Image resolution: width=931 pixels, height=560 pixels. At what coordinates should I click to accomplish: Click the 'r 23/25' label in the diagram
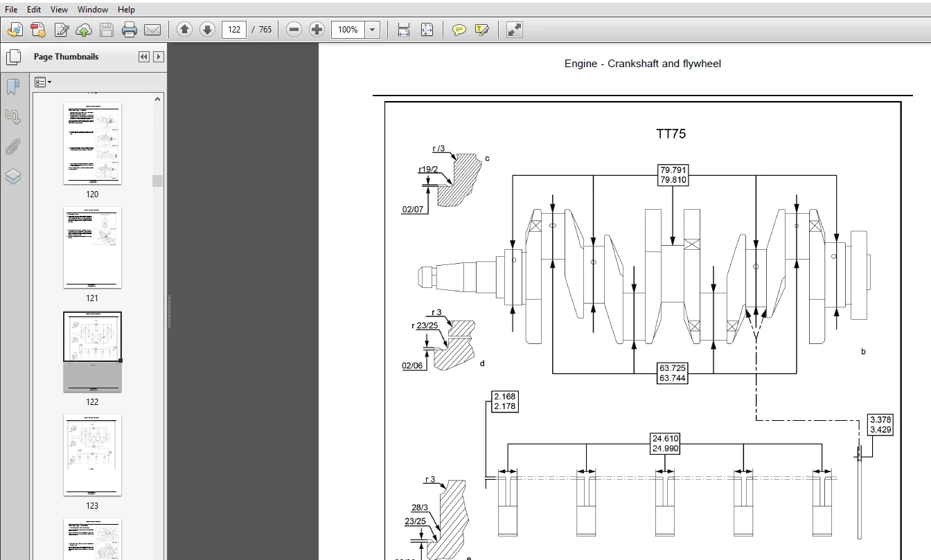point(425,325)
